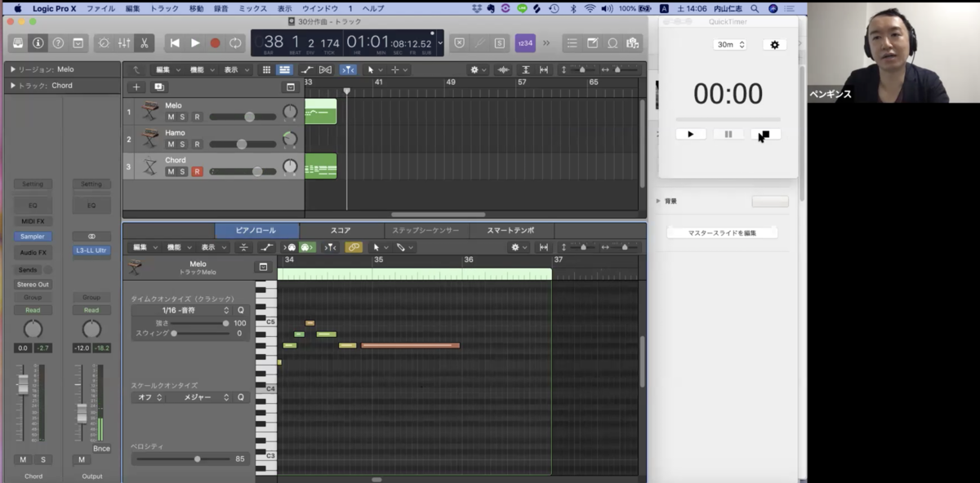Click マスタースライドを編集 button

coord(722,233)
